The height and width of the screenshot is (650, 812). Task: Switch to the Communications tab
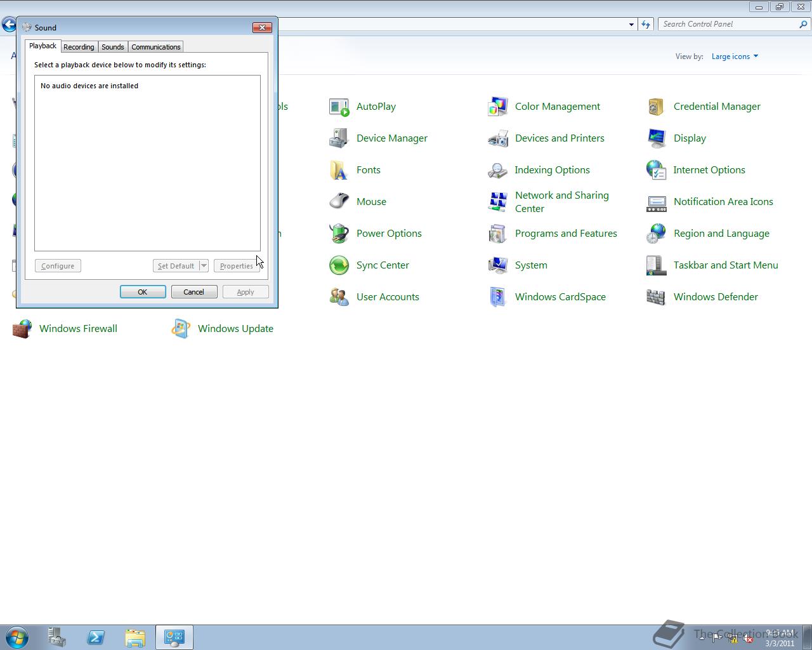point(156,47)
